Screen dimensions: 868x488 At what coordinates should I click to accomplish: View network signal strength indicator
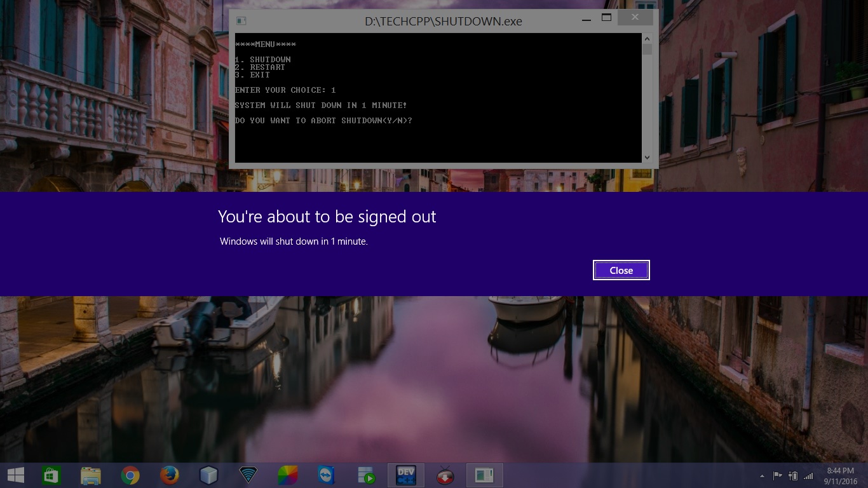pos(808,475)
